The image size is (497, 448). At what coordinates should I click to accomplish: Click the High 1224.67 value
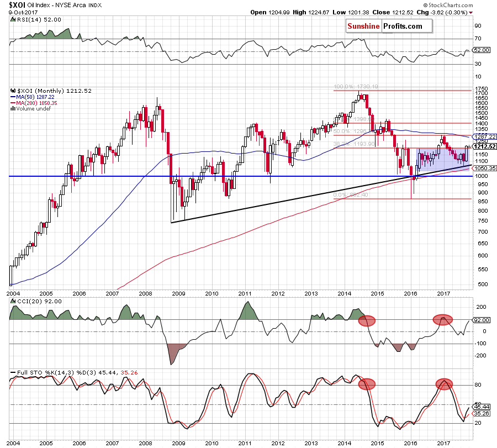(x=311, y=12)
